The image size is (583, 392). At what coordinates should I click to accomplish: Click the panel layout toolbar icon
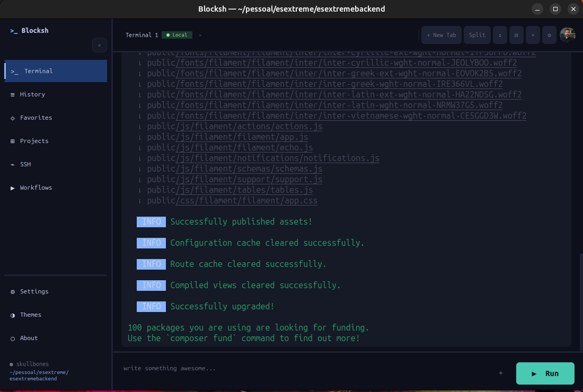tap(516, 35)
